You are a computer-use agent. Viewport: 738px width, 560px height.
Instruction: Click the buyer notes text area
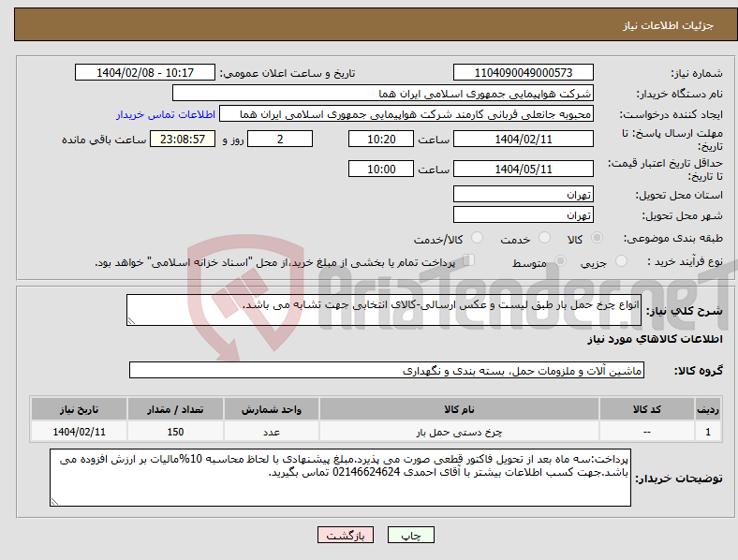pyautogui.click(x=340, y=478)
